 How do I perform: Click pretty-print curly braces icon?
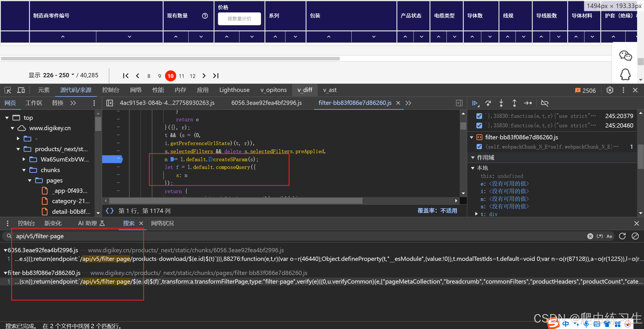coord(110,211)
